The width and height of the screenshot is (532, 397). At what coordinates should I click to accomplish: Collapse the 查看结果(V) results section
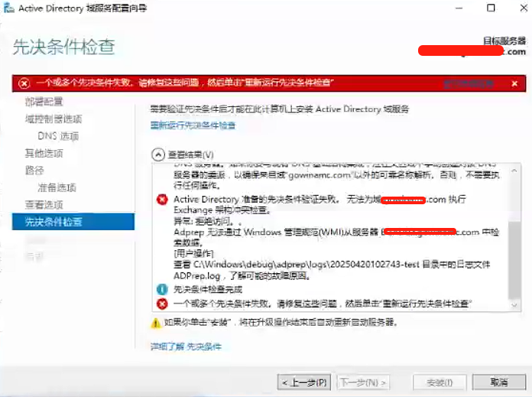point(157,155)
